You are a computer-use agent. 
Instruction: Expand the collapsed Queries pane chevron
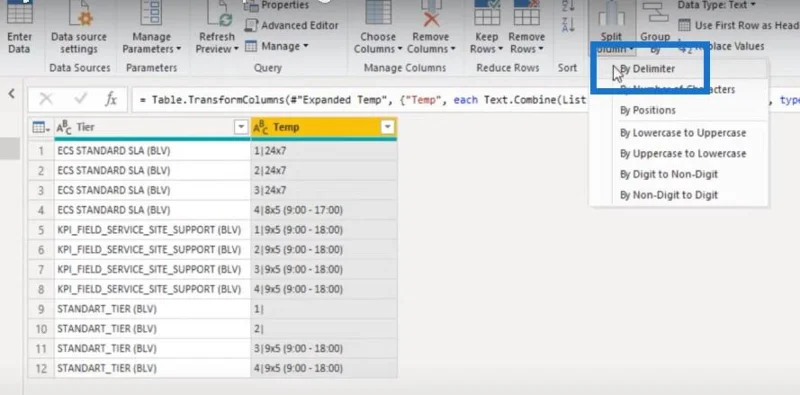pos(11,94)
